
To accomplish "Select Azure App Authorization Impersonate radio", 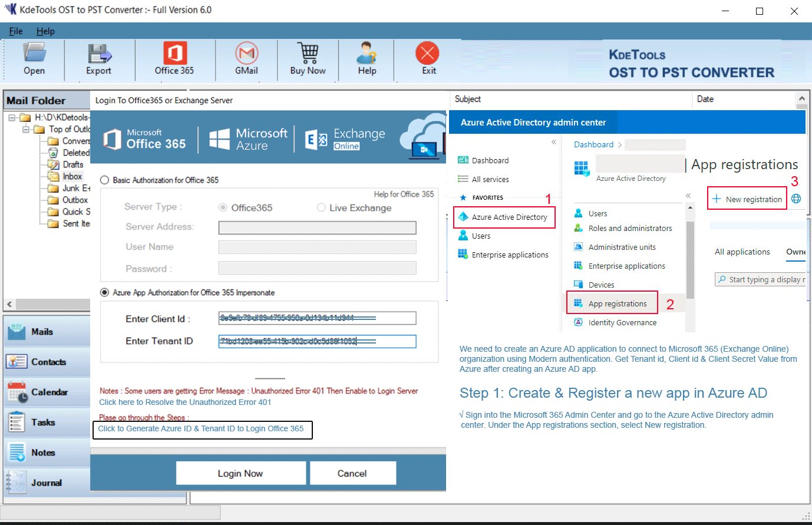I will point(105,293).
